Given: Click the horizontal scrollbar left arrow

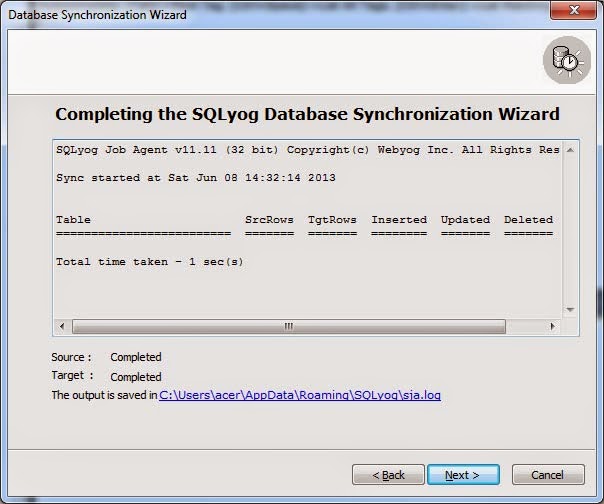Looking at the screenshot, I should tap(62, 327).
